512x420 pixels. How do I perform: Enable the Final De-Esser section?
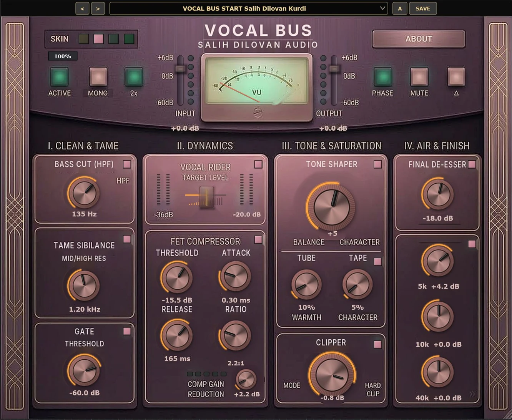click(x=472, y=164)
